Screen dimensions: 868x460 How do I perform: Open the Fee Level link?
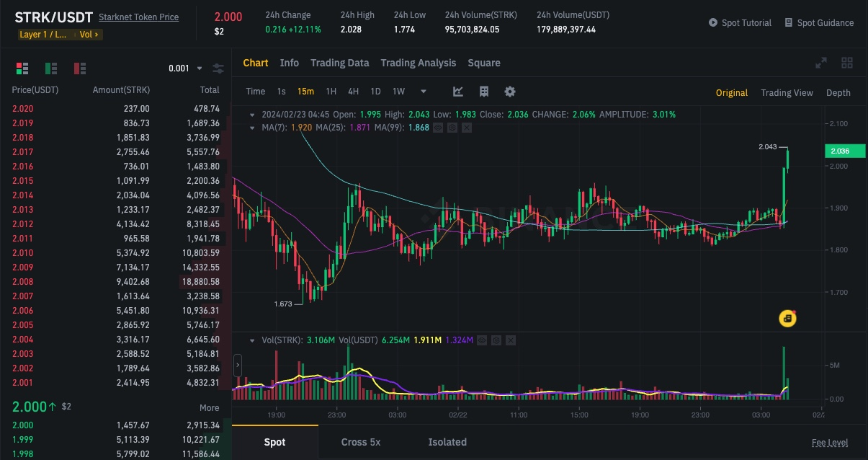click(x=830, y=443)
